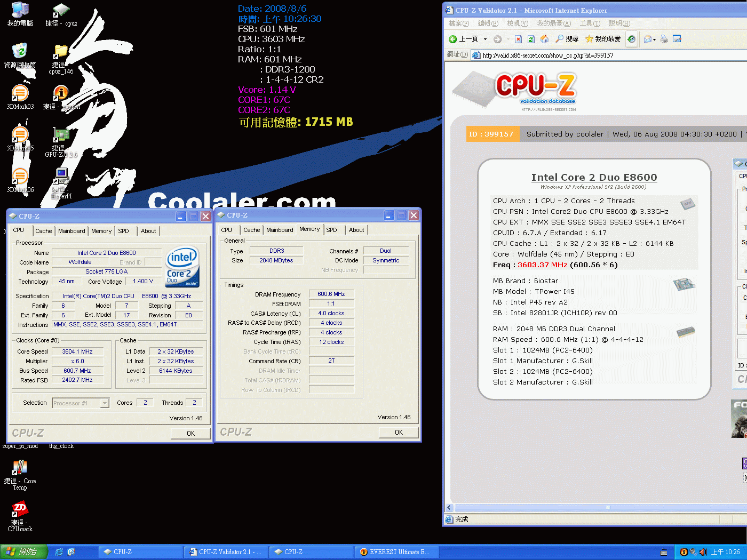The height and width of the screenshot is (560, 747).
Task: Open the My Computer desktop icon
Action: point(20,14)
